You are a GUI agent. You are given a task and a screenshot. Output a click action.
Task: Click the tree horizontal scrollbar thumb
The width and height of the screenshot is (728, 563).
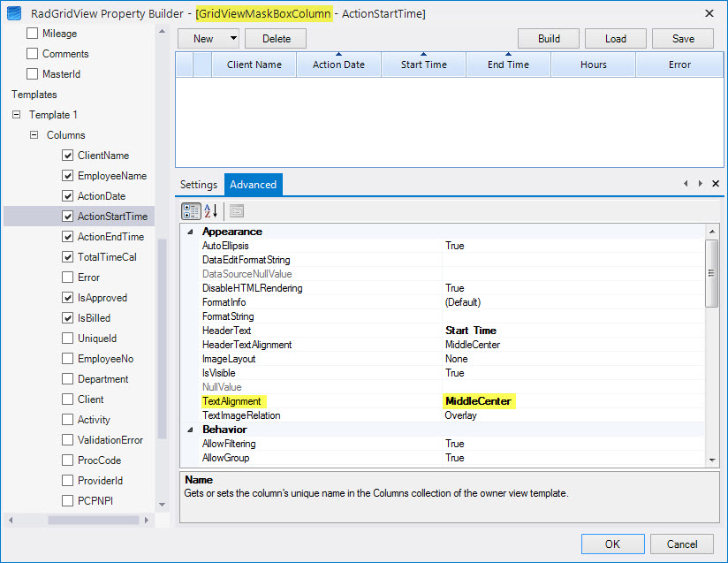tap(94, 520)
